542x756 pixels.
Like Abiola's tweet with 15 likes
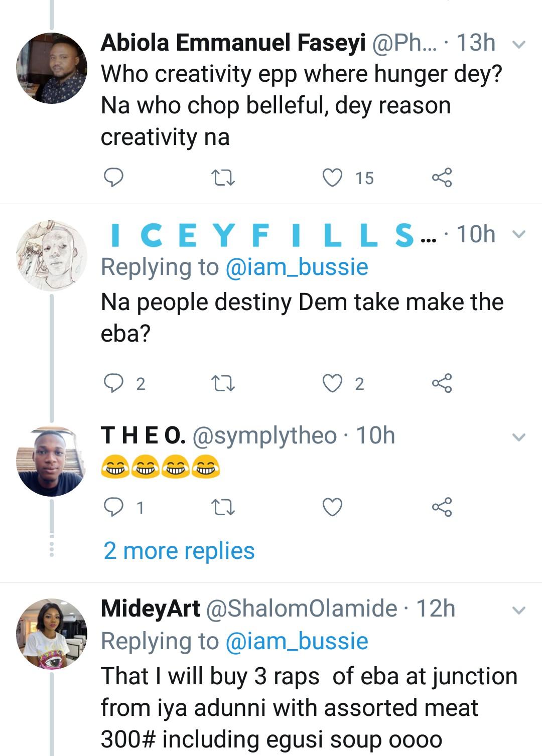click(332, 178)
